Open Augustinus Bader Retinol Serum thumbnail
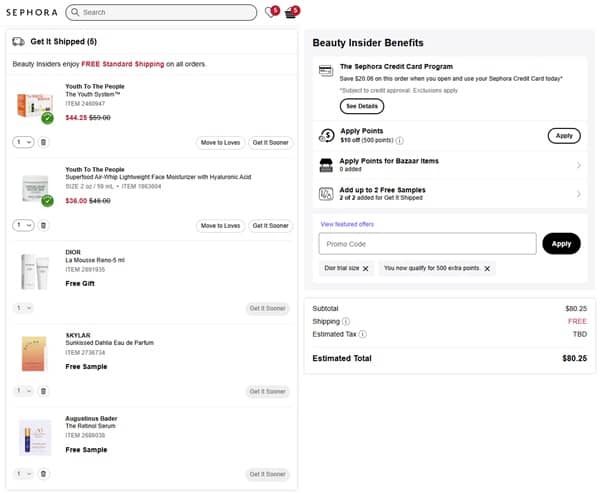The height and width of the screenshot is (494, 600). pyautogui.click(x=35, y=437)
